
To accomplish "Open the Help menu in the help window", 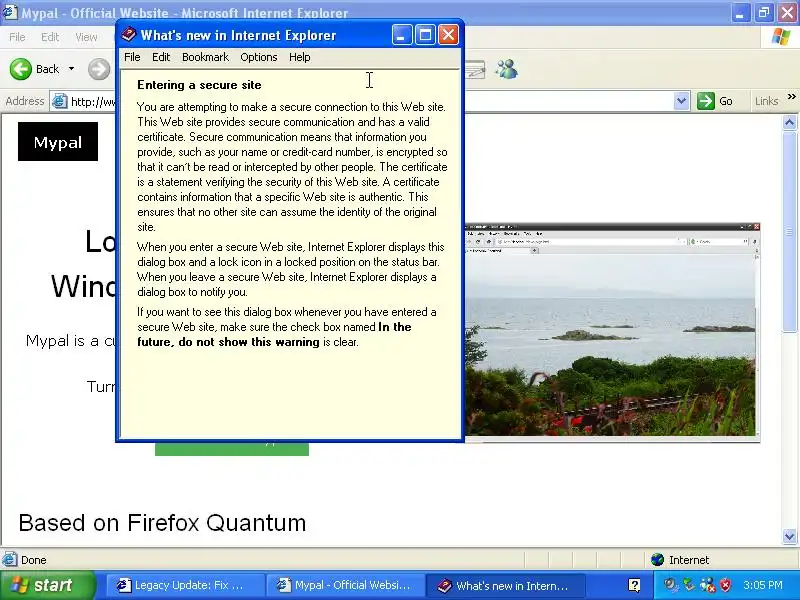I will tap(299, 57).
